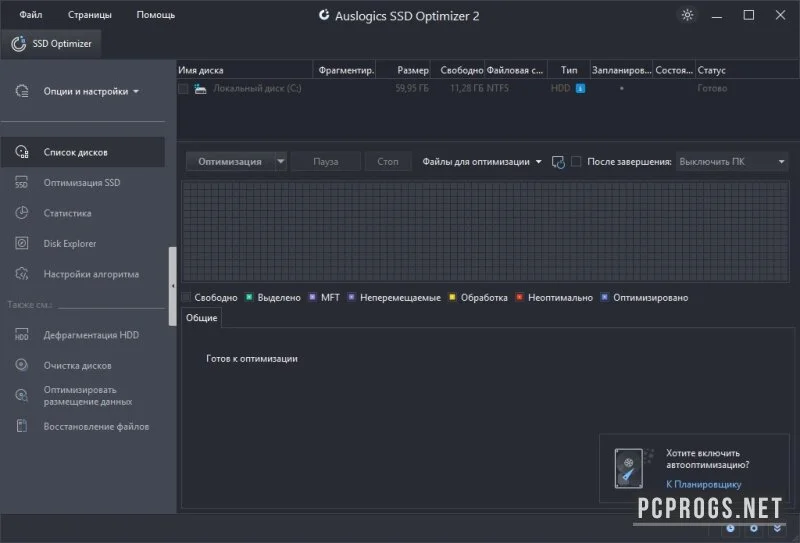
Task: Click the drive icon of Локальный диск (C:)
Action: coord(201,89)
